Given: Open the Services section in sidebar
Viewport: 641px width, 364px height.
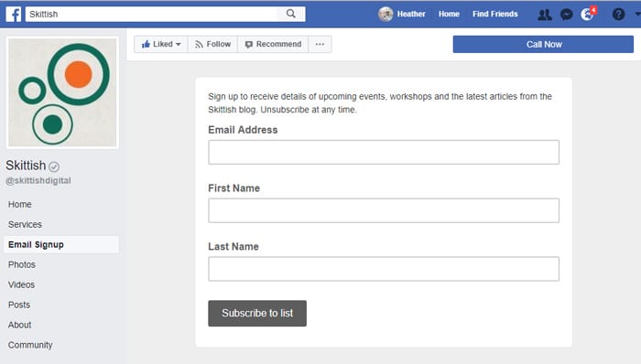Looking at the screenshot, I should (x=25, y=224).
